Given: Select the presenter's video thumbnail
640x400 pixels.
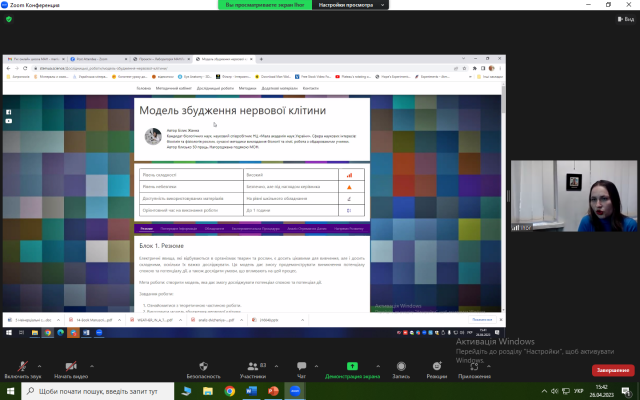Looking at the screenshot, I should tap(573, 196).
